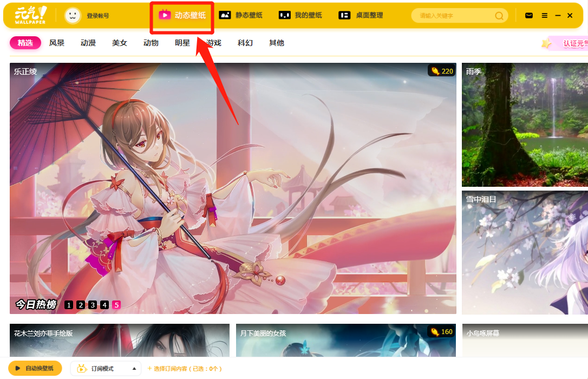Open the 登录帐号 login link
Image resolution: width=588 pixels, height=379 pixels.
point(98,16)
